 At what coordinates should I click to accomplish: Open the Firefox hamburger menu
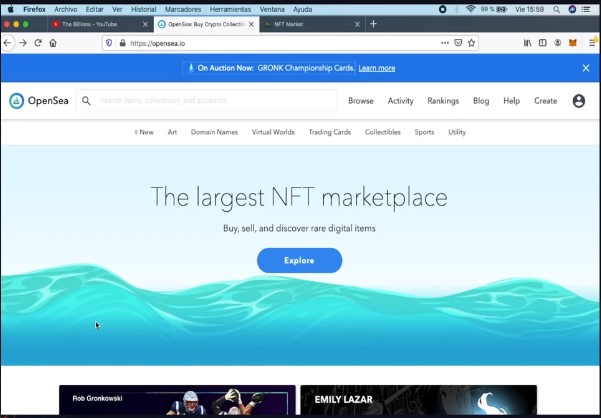(591, 43)
